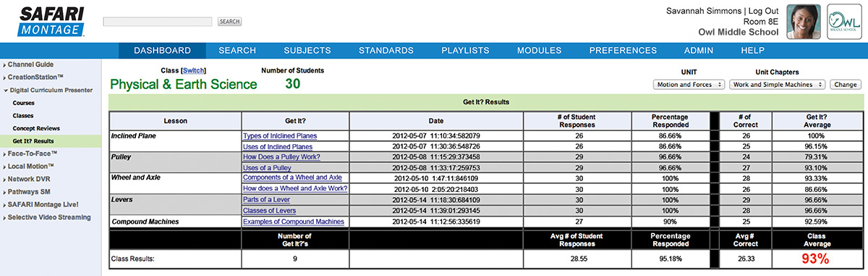Open Components of a Wheel and Axle link

tap(292, 177)
